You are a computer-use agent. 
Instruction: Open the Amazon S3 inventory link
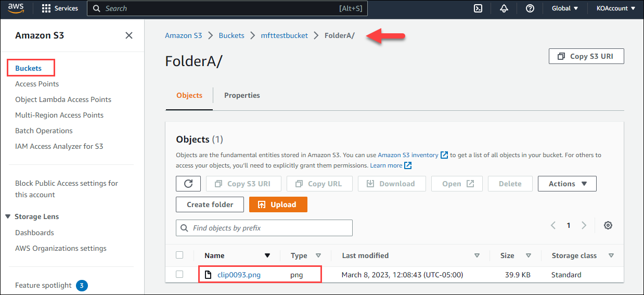click(x=408, y=155)
